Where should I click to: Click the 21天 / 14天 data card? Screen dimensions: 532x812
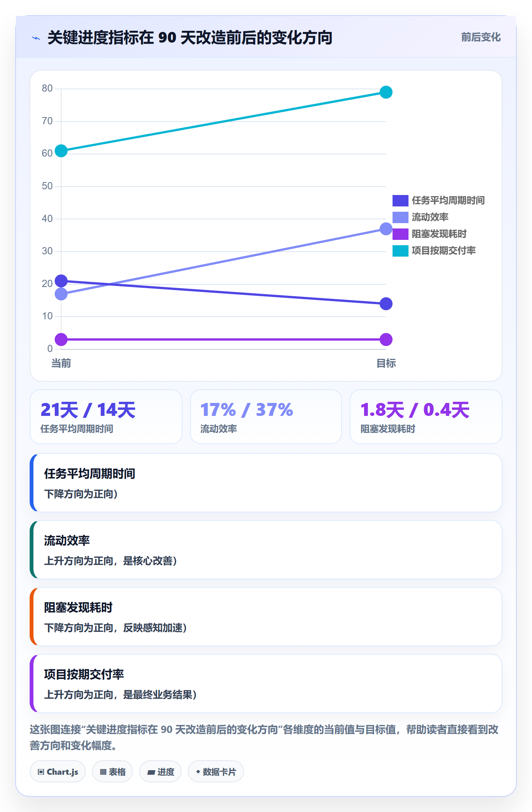click(106, 417)
